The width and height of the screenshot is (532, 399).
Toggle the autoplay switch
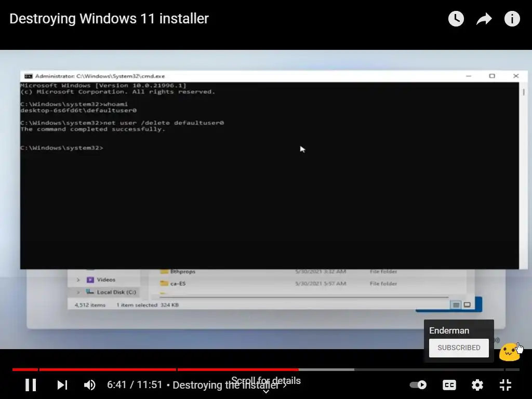(418, 385)
